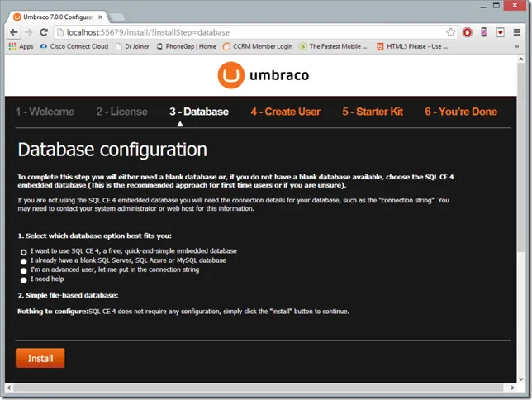Go to the '4 - Create User' step
This screenshot has height=400, width=532.
pos(285,112)
